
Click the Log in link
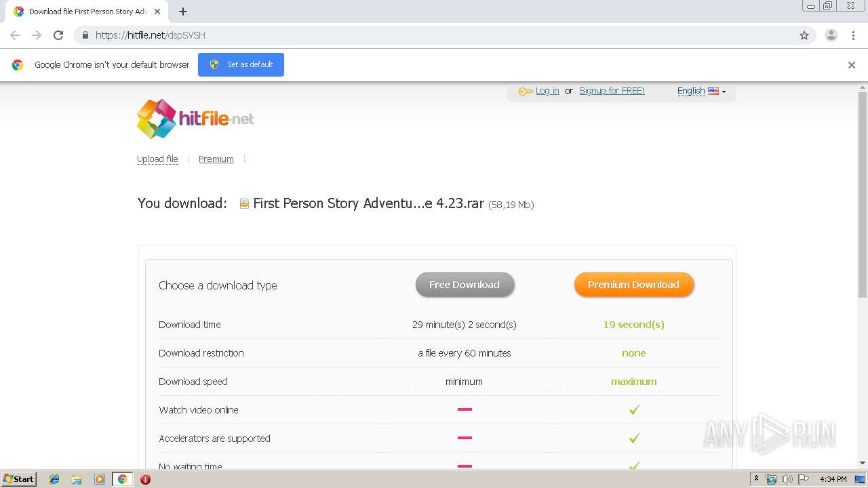click(x=547, y=91)
